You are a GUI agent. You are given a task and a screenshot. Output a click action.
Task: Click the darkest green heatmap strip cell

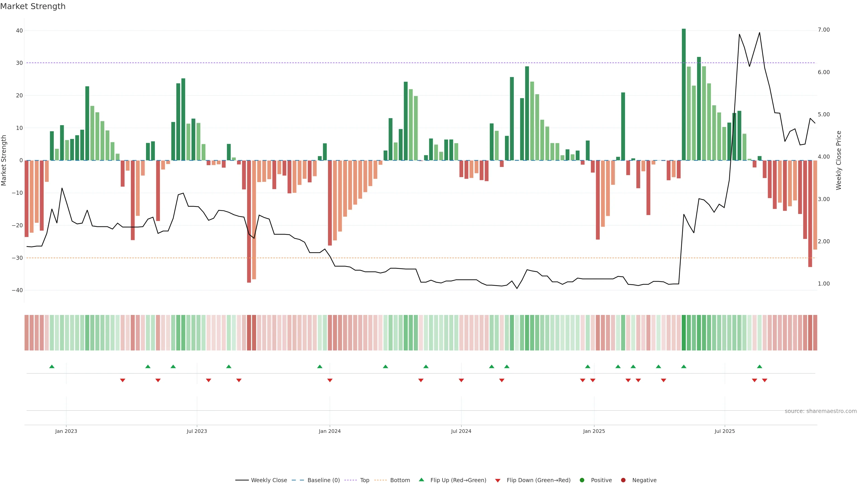coord(684,332)
